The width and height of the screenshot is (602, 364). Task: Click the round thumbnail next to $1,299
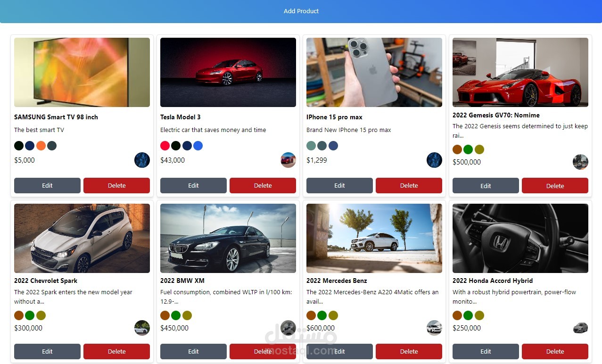point(434,160)
